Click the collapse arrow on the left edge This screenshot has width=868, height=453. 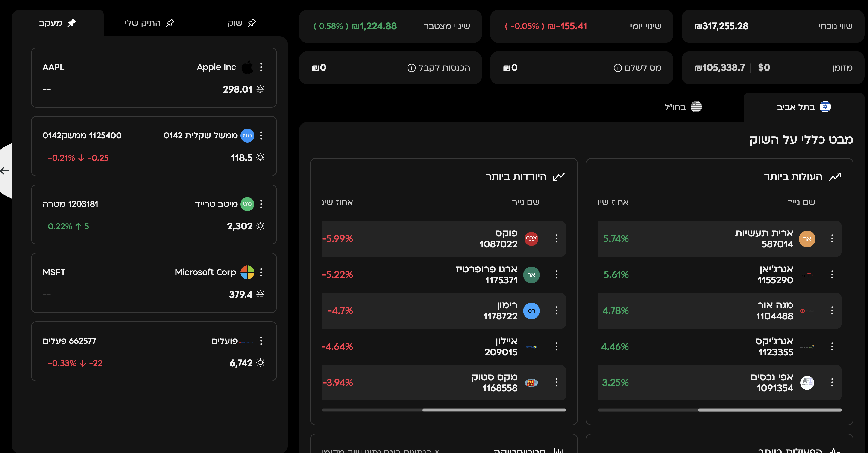pyautogui.click(x=5, y=171)
